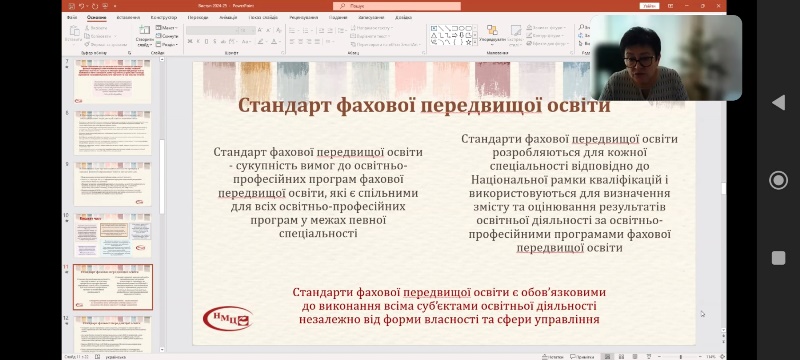Click fit slide to window icon
The height and width of the screenshot is (360, 800).
(x=722, y=356)
